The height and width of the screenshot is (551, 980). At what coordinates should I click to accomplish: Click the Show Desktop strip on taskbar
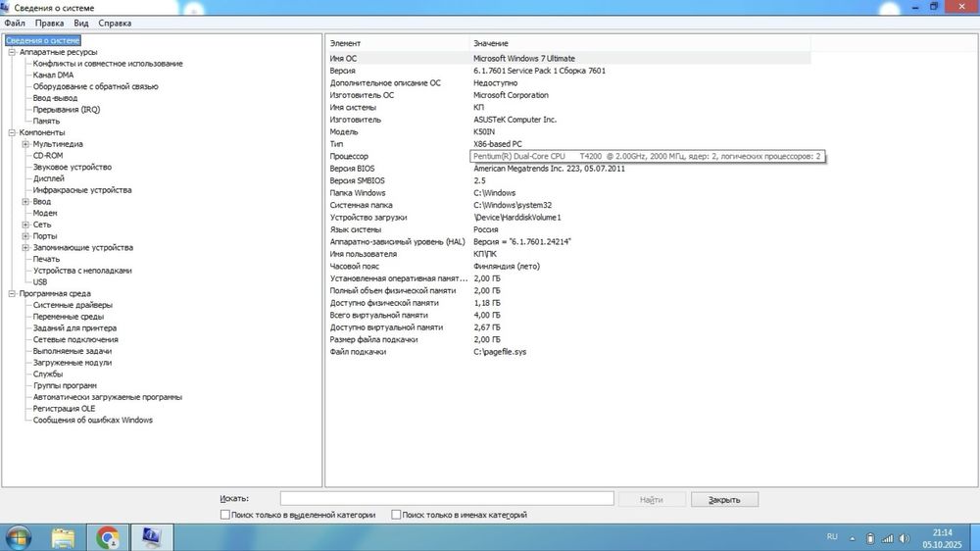975,538
